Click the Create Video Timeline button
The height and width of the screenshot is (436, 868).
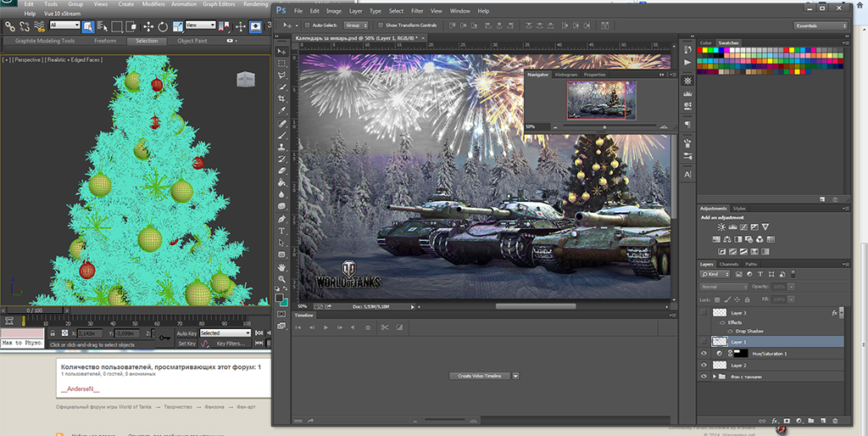coord(480,376)
